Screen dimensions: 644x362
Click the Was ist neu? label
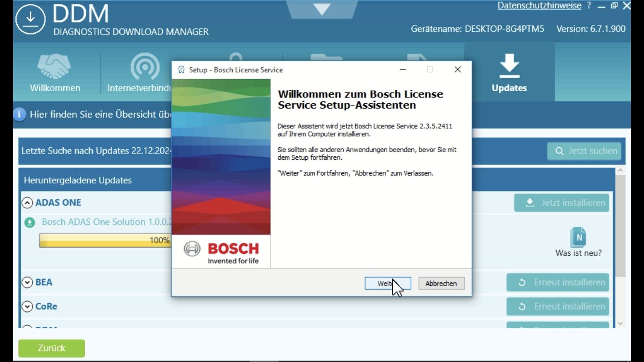coord(578,253)
